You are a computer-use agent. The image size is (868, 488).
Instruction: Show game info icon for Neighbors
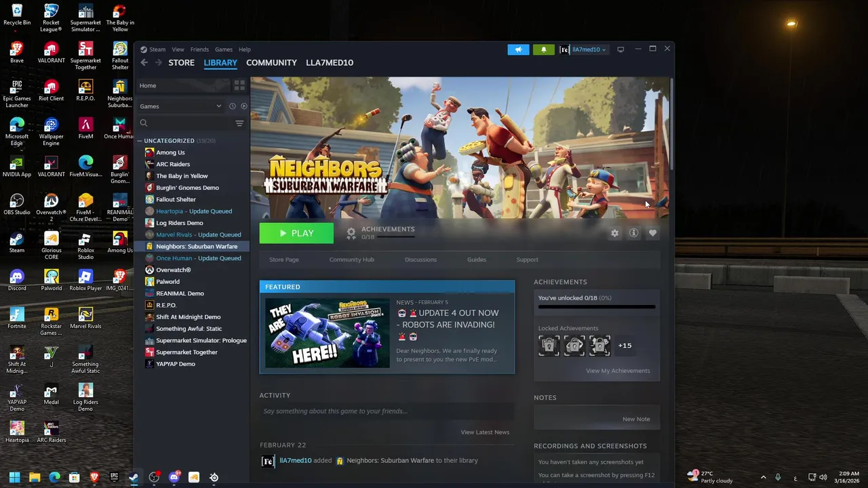[633, 233]
